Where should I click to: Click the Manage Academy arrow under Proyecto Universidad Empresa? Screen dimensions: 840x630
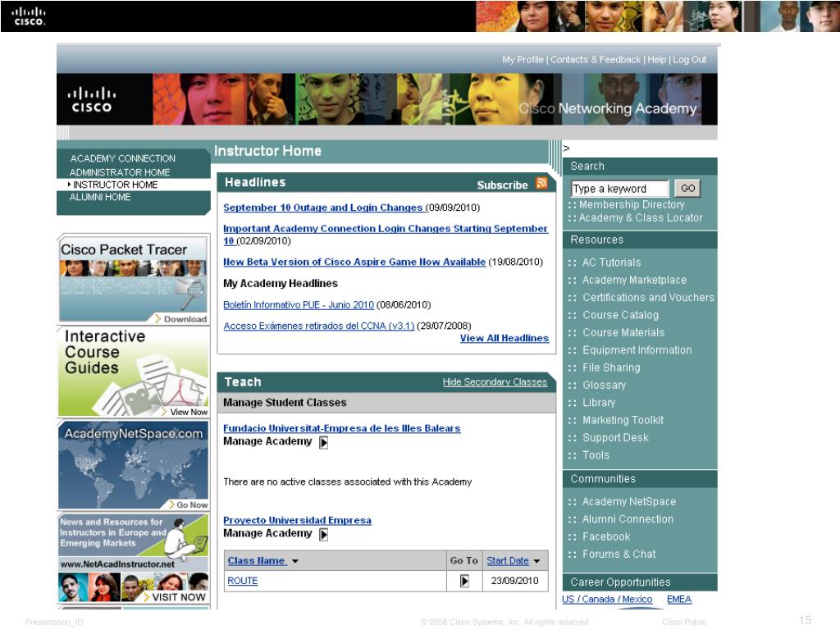click(x=323, y=535)
